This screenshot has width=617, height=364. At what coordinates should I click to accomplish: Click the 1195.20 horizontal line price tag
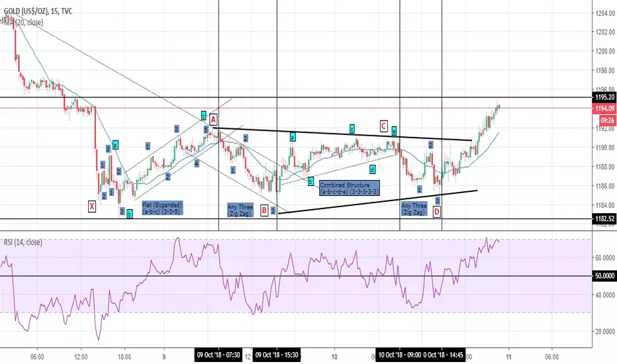pyautogui.click(x=604, y=97)
